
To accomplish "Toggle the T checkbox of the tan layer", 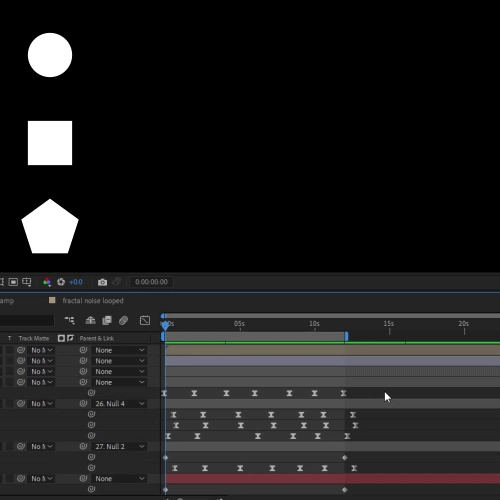I will point(10,350).
